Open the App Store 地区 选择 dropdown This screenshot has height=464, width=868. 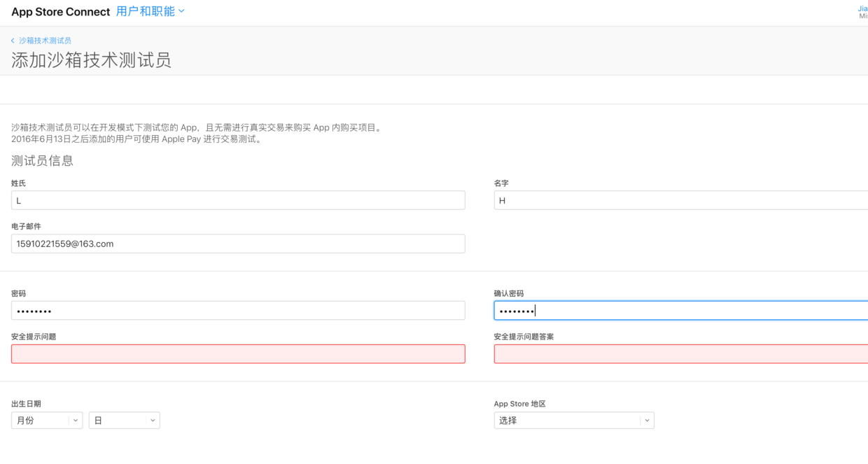pyautogui.click(x=574, y=421)
